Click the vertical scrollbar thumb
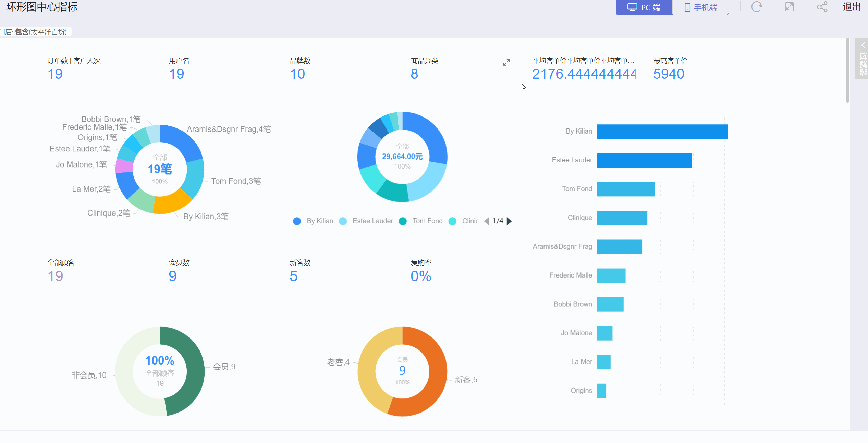The height and width of the screenshot is (443, 868). click(x=848, y=70)
